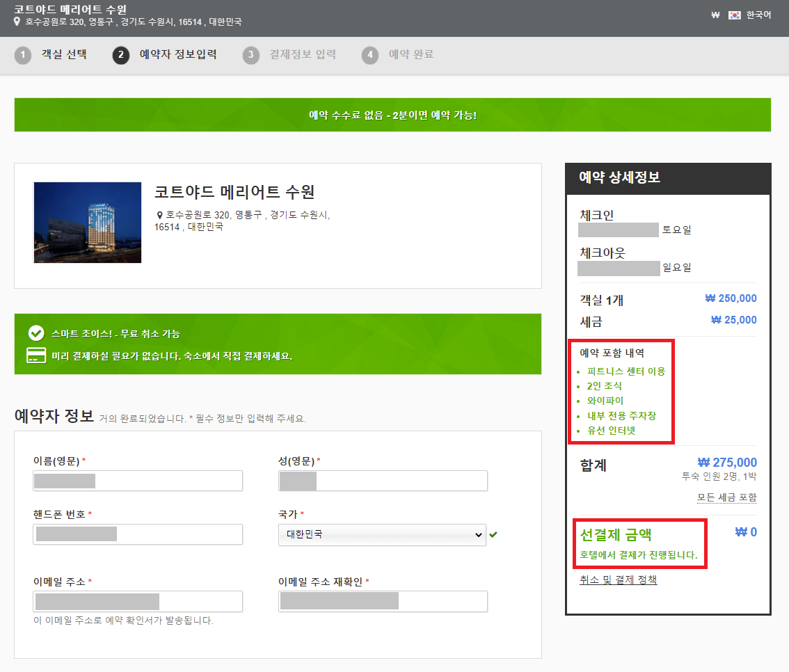Screen dimensions: 789x672
Task: Go to 객실 선택 step
Action: 64,54
